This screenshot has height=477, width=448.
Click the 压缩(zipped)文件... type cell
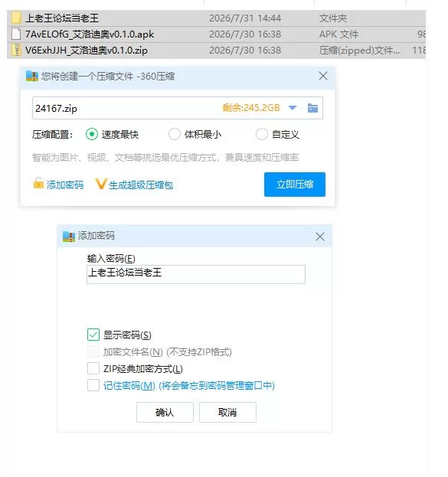coord(359,51)
